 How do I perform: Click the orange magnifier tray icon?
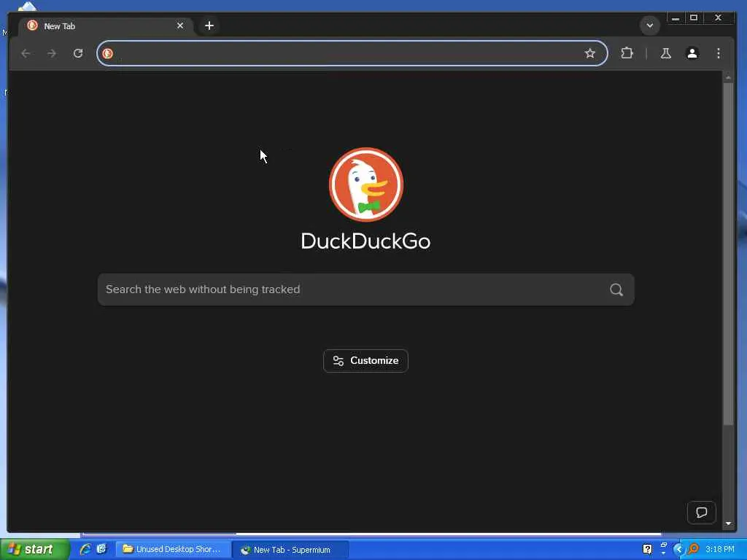693,549
